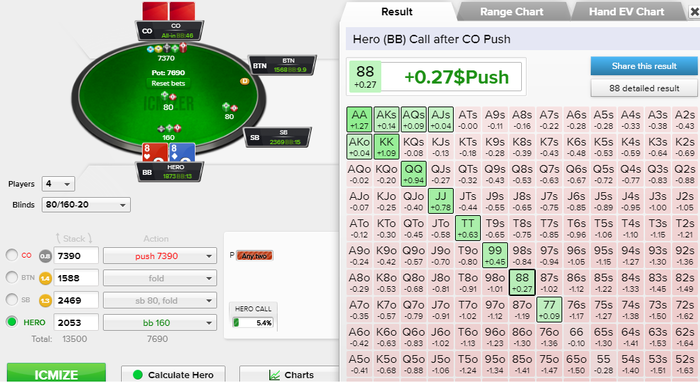Select the HERO player radio button

click(x=12, y=321)
